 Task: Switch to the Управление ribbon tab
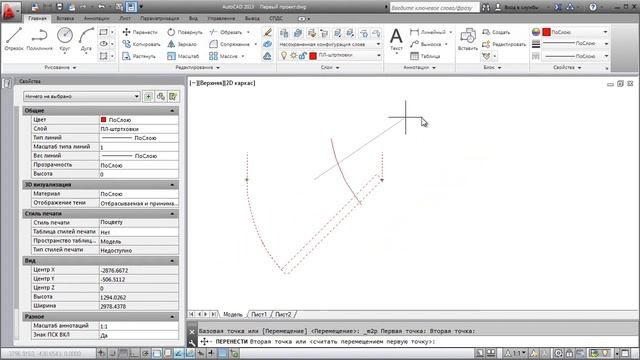click(221, 18)
